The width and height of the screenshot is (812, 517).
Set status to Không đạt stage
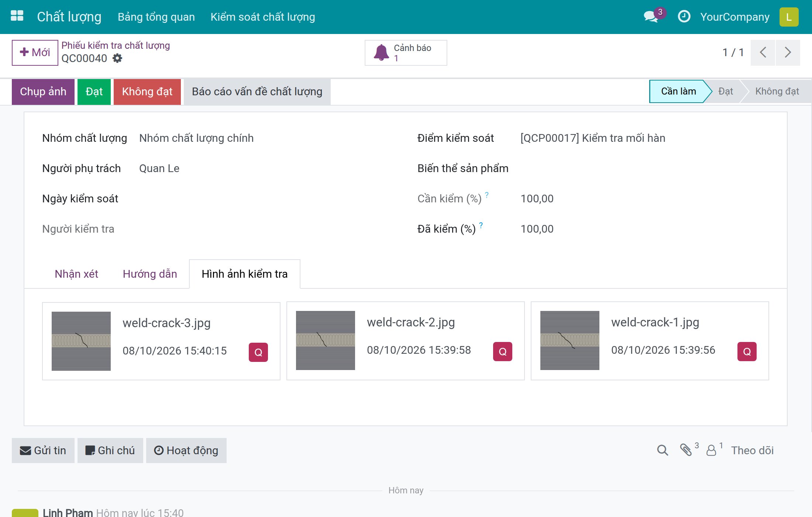777,92
